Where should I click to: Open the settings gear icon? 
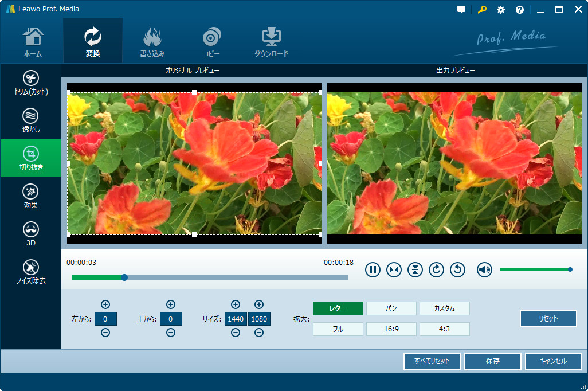(x=501, y=10)
